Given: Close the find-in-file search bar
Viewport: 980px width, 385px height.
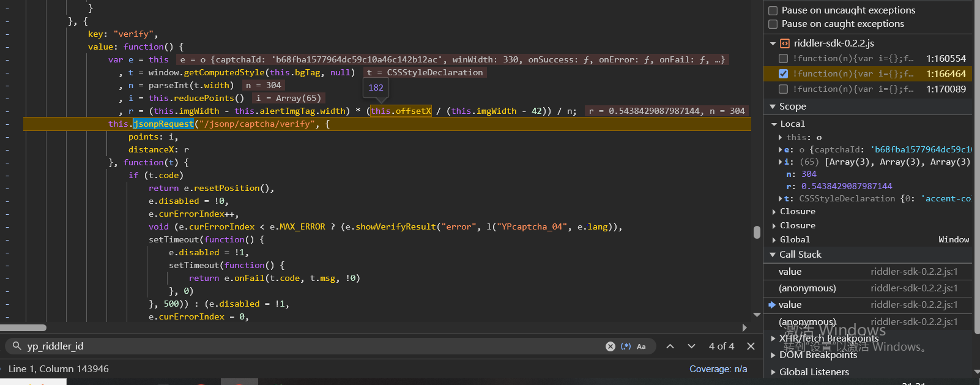Looking at the screenshot, I should click(751, 346).
